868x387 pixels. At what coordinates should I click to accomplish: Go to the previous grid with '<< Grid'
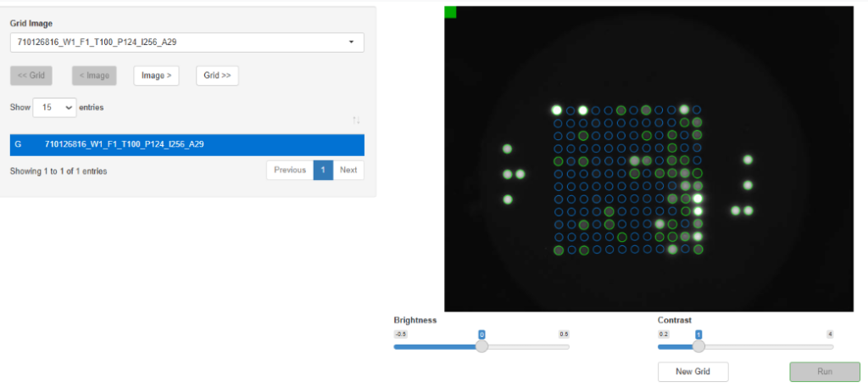point(31,76)
